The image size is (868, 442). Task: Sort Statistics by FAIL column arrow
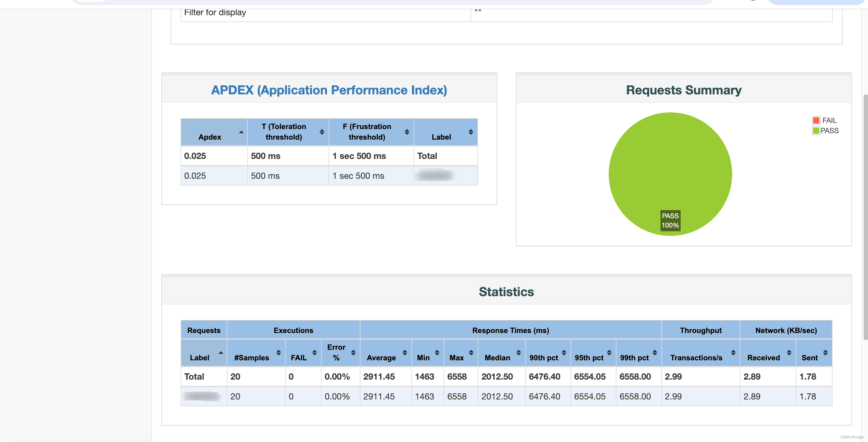pyautogui.click(x=314, y=353)
